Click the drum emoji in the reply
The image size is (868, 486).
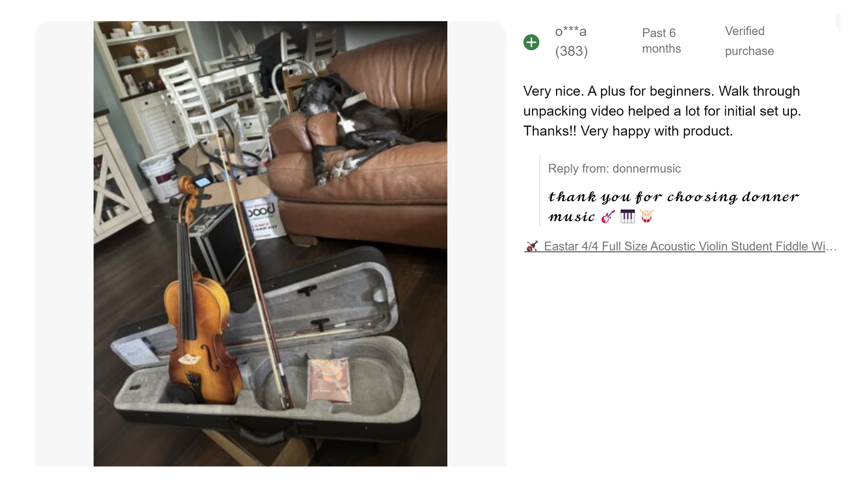pyautogui.click(x=647, y=216)
